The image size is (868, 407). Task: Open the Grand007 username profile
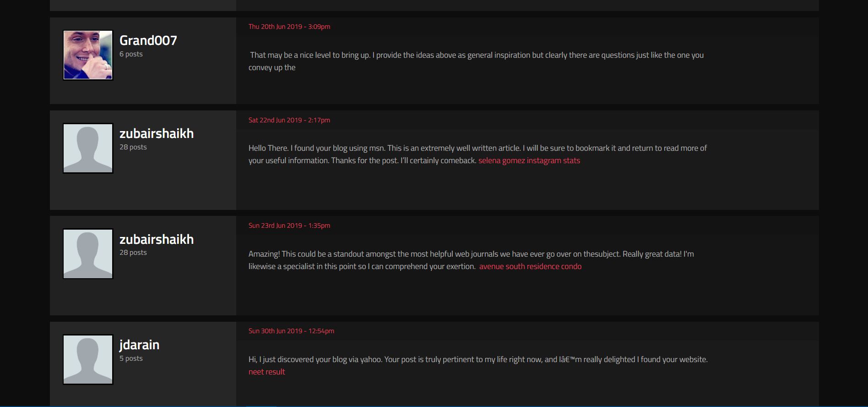(x=148, y=40)
